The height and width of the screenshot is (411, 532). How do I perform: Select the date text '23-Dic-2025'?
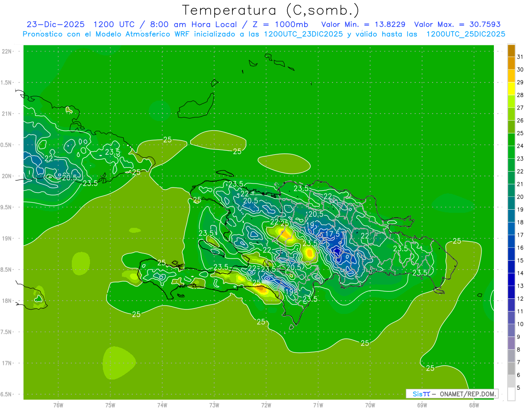tap(55, 24)
